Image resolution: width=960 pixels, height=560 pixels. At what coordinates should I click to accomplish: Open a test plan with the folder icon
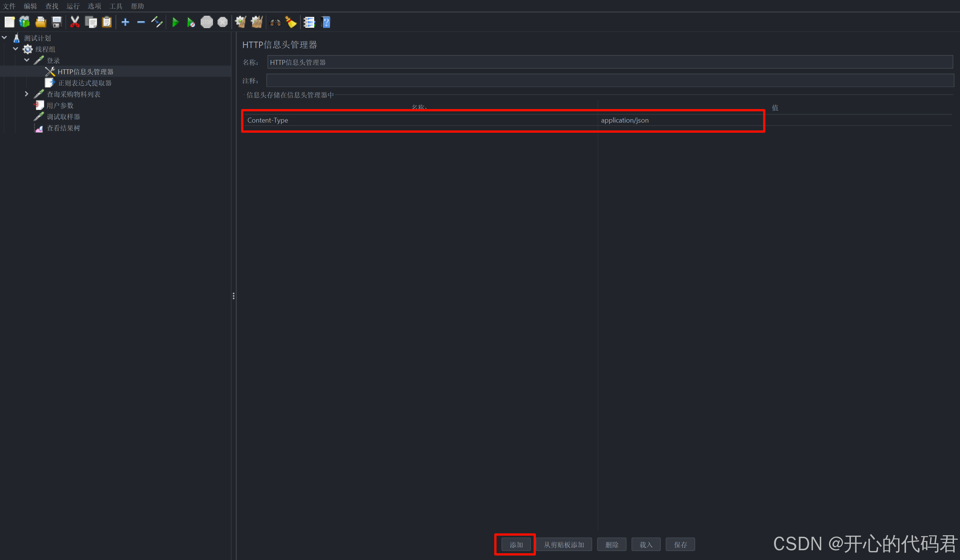point(41,22)
